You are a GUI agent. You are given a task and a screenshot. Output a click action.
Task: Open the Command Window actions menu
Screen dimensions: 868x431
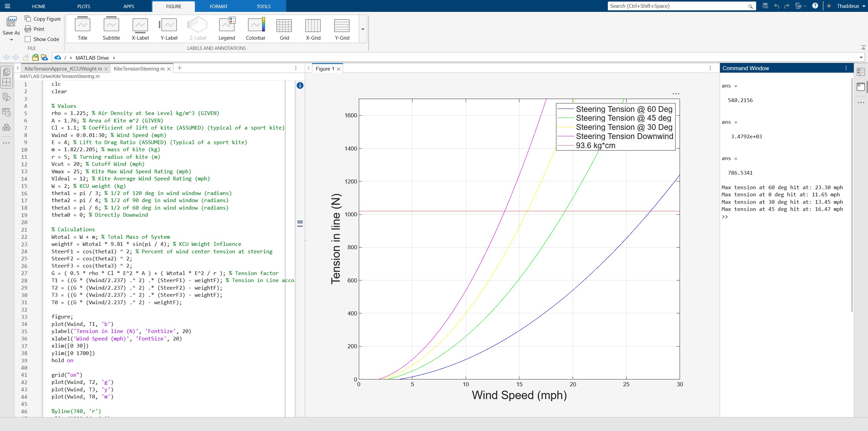pos(846,68)
